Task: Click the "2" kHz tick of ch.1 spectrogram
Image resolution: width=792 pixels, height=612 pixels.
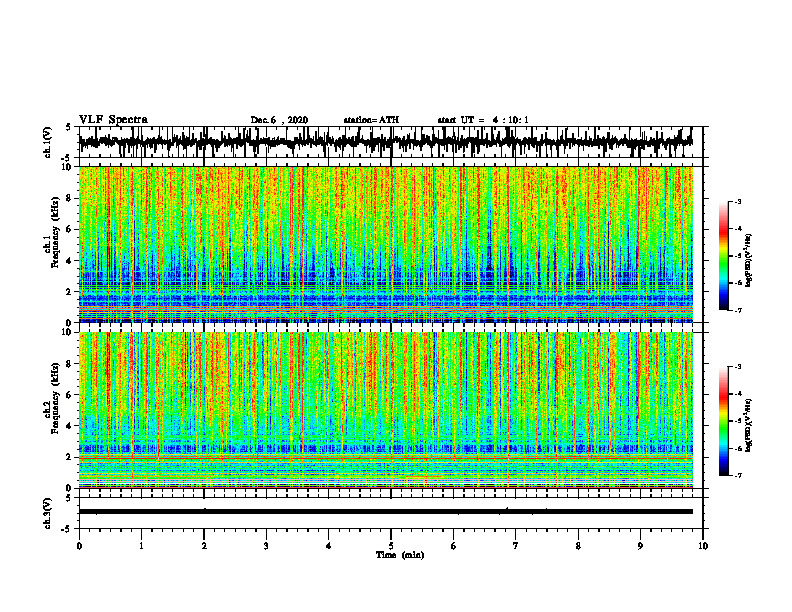Action: click(70, 291)
